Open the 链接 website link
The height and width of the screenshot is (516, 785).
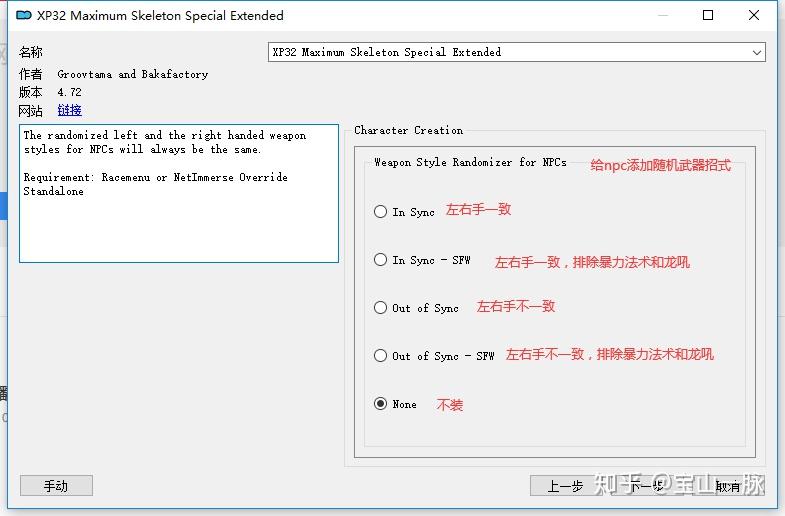click(x=70, y=110)
